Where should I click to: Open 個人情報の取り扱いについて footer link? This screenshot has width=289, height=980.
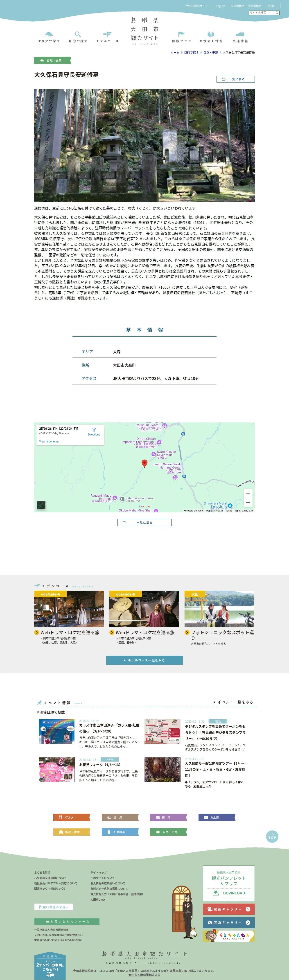(x=108, y=883)
